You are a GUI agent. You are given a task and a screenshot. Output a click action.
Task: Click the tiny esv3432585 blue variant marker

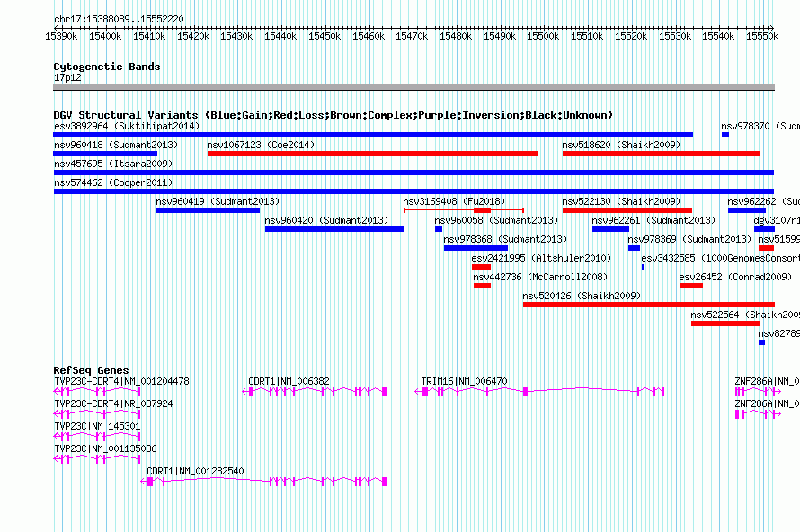coord(643,267)
